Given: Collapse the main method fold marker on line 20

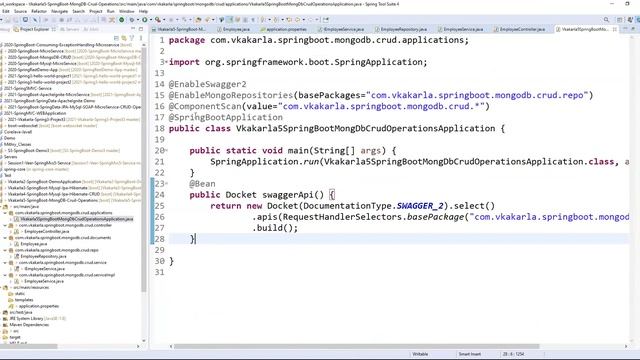Looking at the screenshot, I should pyautogui.click(x=166, y=151).
